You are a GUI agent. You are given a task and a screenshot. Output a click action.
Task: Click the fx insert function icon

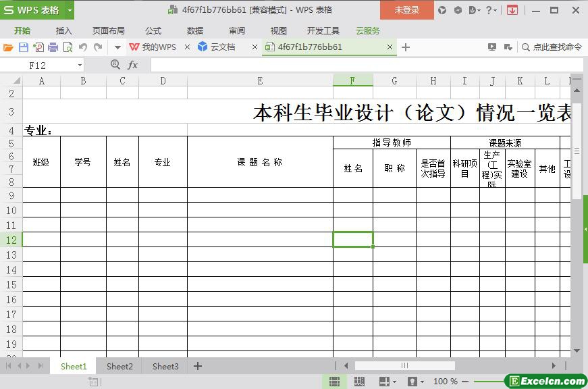click(x=133, y=66)
